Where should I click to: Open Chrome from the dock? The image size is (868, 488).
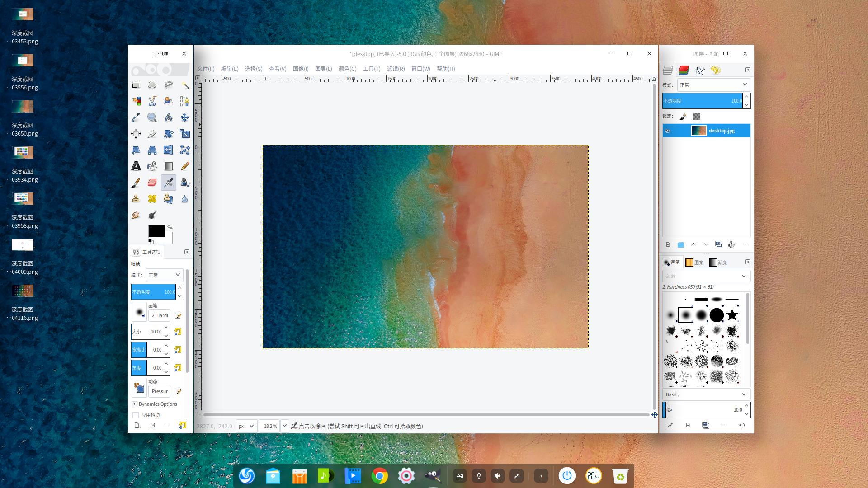click(379, 476)
